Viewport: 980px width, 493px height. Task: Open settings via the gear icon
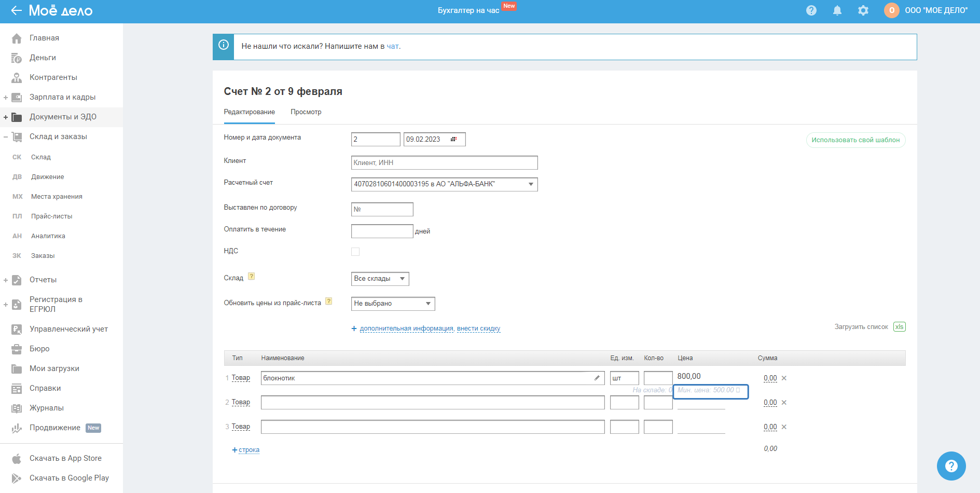pyautogui.click(x=863, y=10)
